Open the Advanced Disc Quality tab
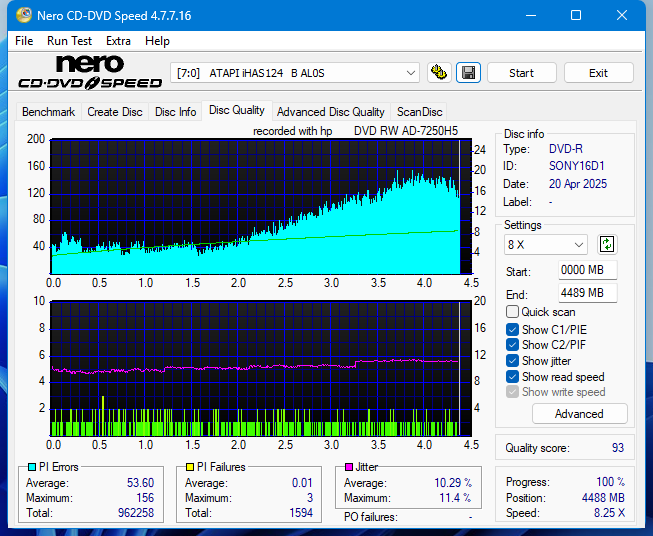 331,112
